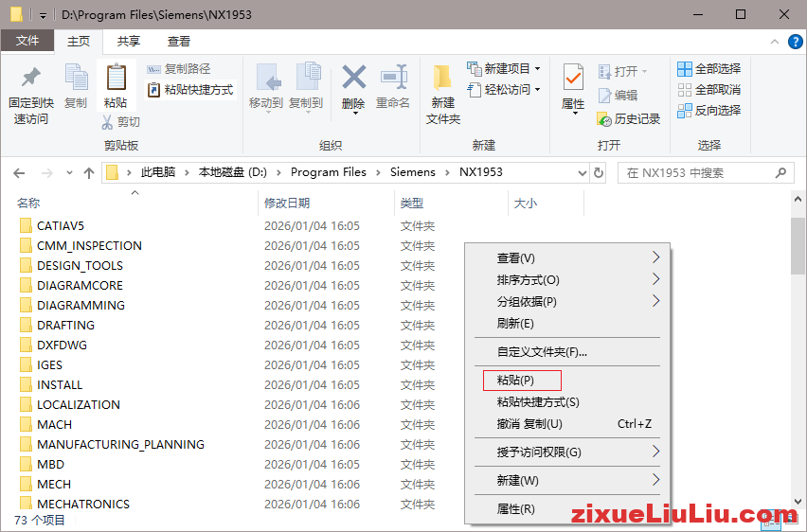Expand the Delete button dropdown arrow
807x532 pixels.
(x=355, y=113)
